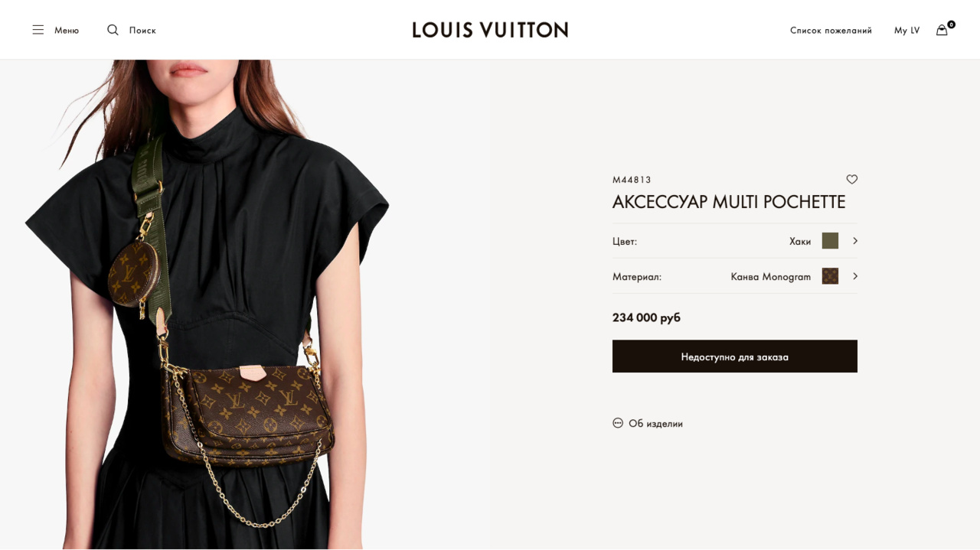Open the shopping bag icon
The height and width of the screenshot is (550, 980).
point(942,30)
